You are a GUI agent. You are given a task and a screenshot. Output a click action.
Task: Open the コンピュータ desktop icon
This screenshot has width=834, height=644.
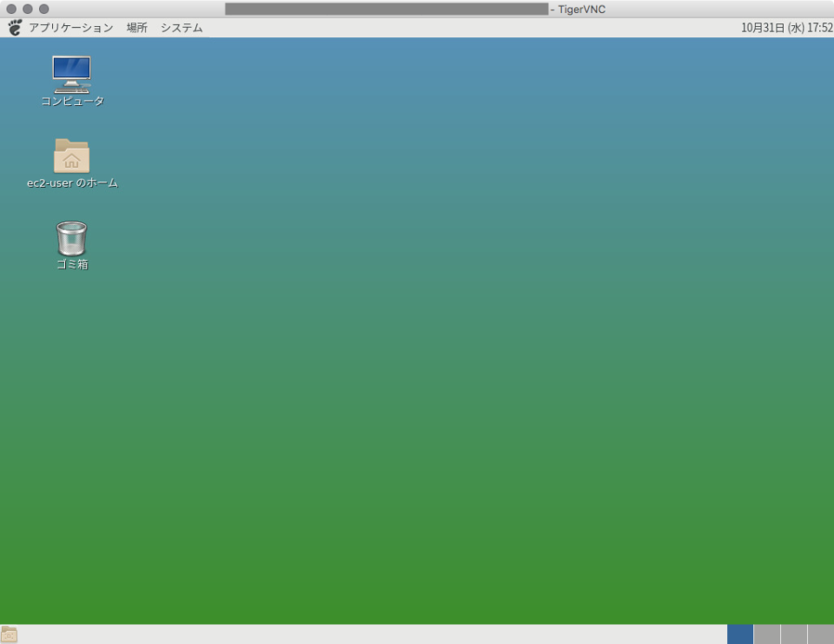71,72
